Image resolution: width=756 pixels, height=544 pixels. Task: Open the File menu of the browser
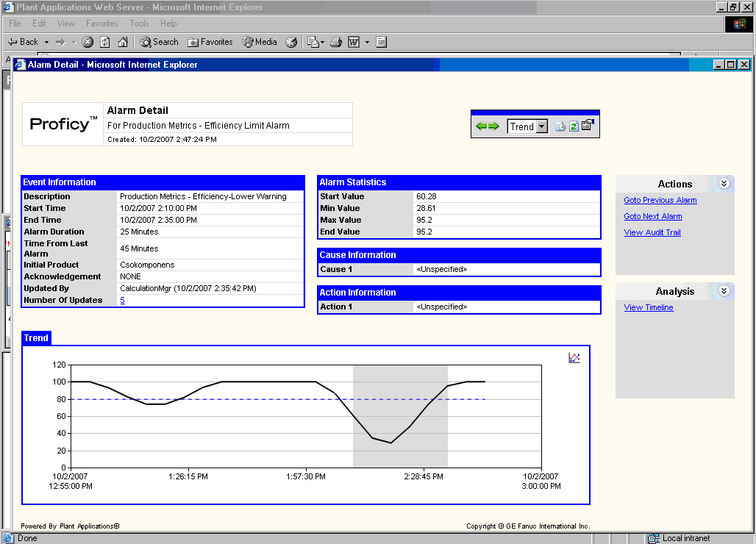pyautogui.click(x=15, y=23)
